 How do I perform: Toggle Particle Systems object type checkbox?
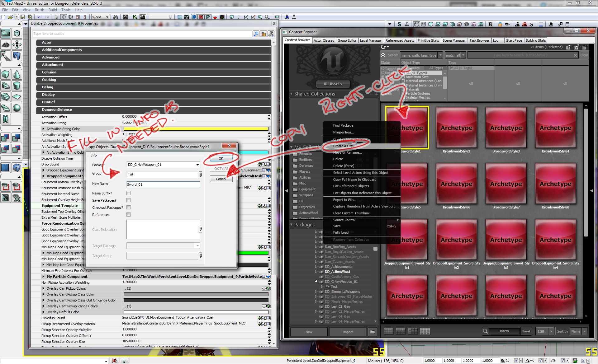(x=403, y=93)
